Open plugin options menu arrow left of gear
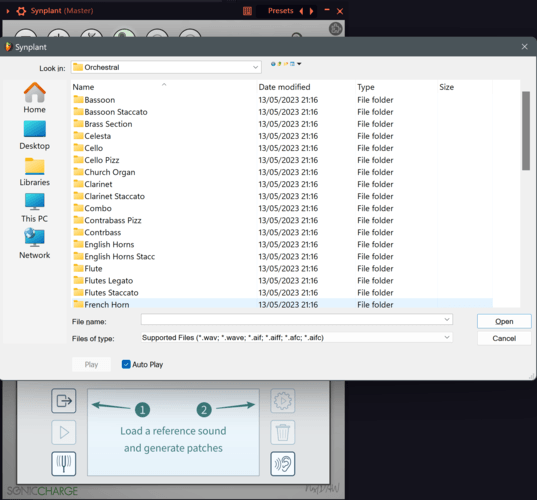 [8, 11]
